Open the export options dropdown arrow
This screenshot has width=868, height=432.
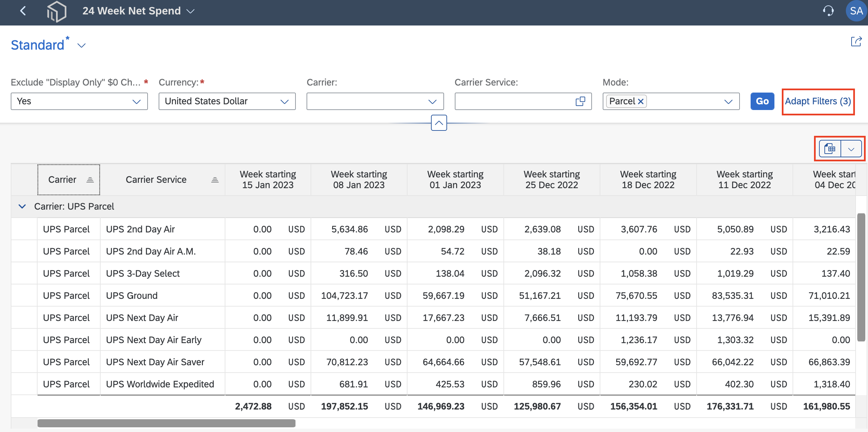click(851, 149)
